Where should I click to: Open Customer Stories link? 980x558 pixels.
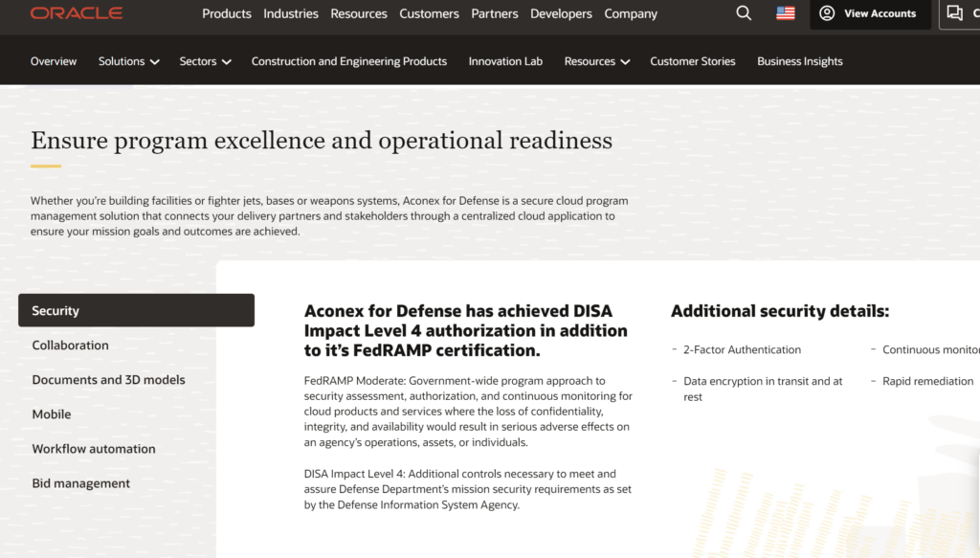point(693,61)
